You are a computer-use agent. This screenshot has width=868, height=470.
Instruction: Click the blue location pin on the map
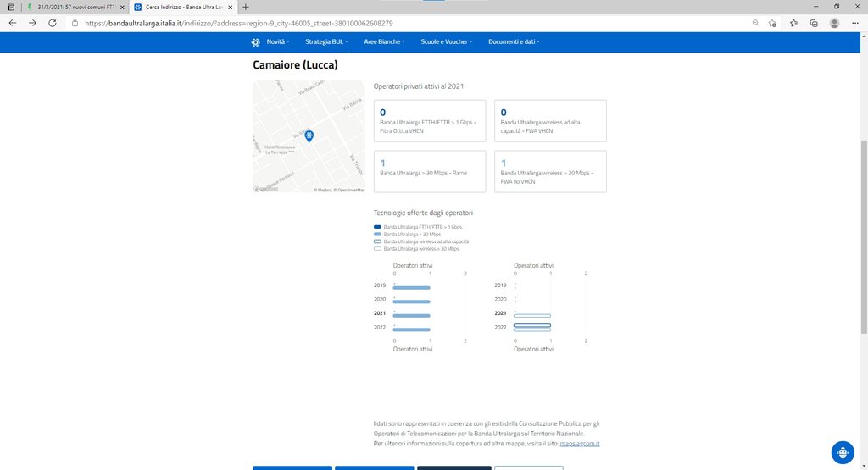coord(309,135)
